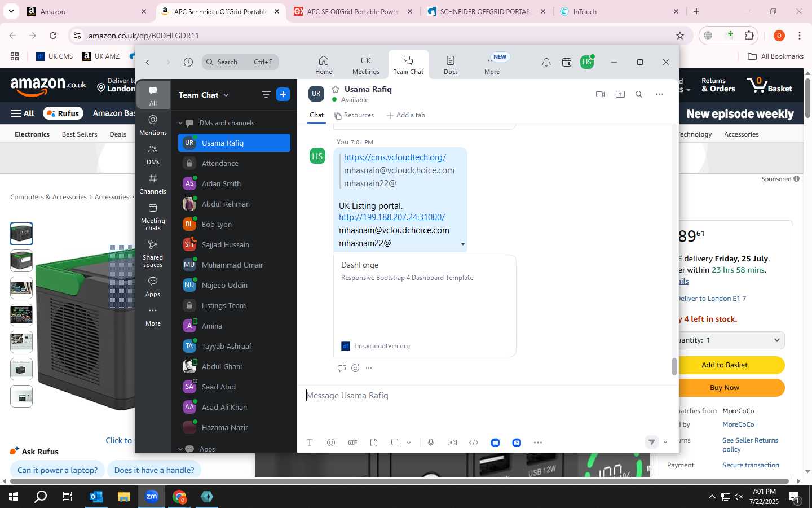The image size is (812, 508).
Task: Record an audio message via microphone icon
Action: 431,443
